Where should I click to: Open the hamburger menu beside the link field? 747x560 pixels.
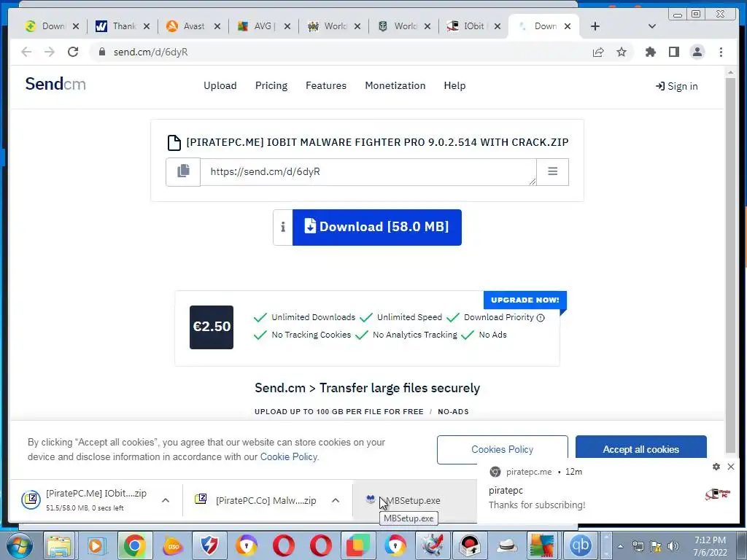[x=552, y=171]
